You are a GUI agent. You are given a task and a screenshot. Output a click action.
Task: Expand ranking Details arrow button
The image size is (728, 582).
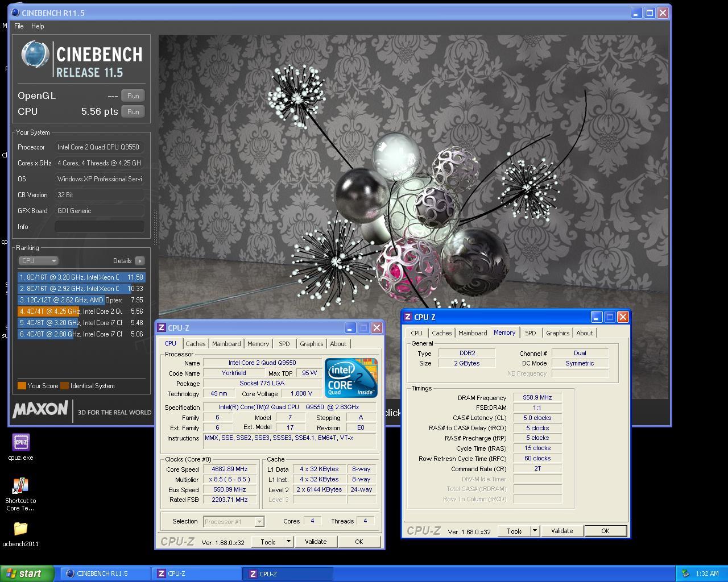140,261
